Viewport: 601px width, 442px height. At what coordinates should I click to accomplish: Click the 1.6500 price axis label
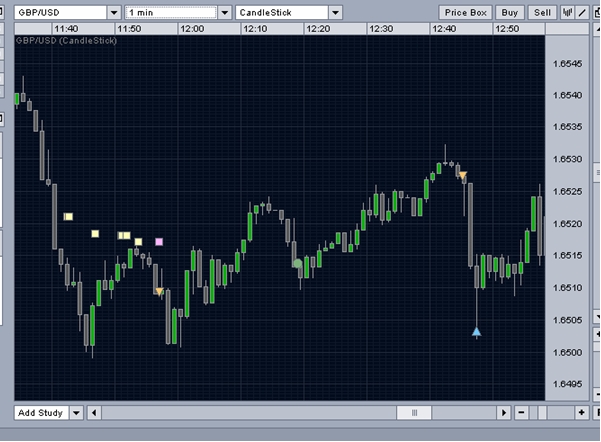point(567,352)
